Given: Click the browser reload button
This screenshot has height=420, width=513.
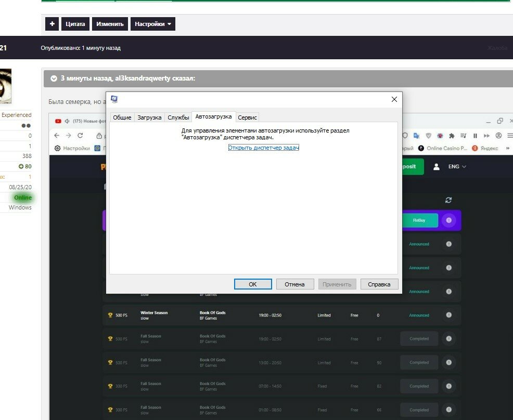Looking at the screenshot, I should coord(80,136).
